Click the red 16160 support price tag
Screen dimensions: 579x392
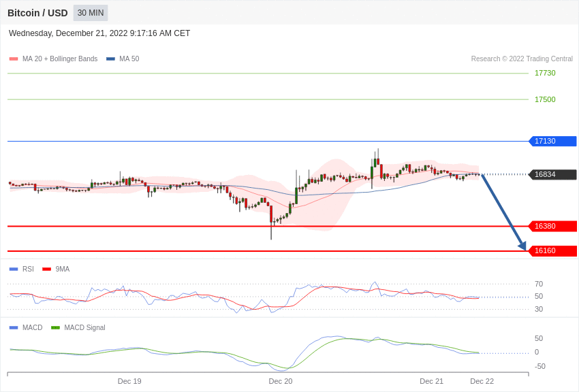(x=553, y=250)
